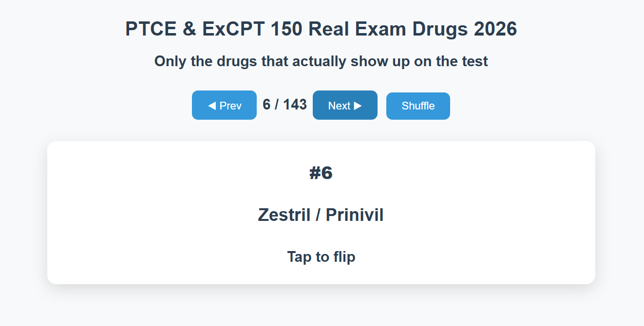Click the "6 / 143" card counter
The width and height of the screenshot is (644, 326).
point(284,105)
